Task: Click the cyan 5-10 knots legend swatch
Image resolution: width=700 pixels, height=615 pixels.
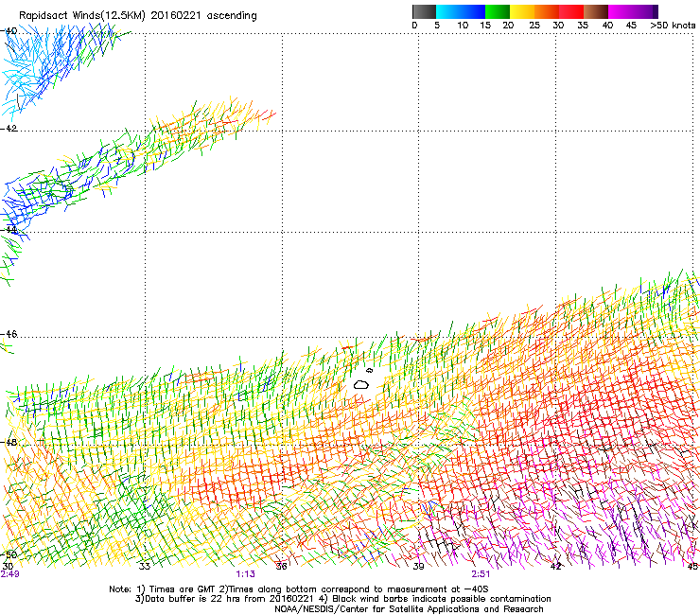Action: [x=448, y=11]
